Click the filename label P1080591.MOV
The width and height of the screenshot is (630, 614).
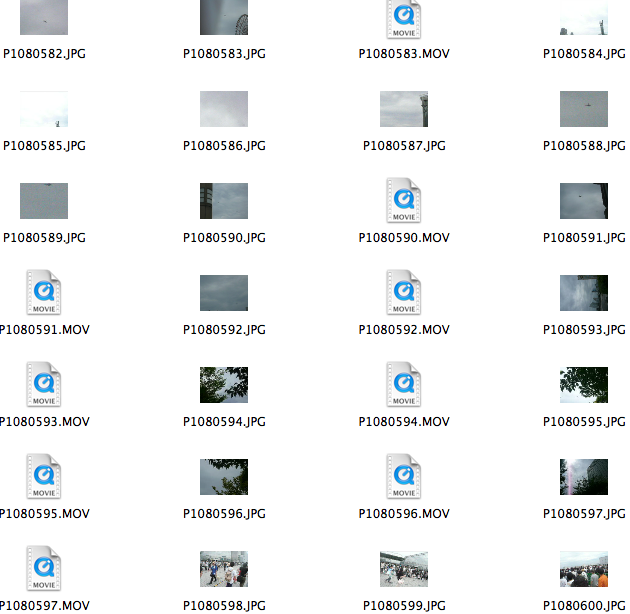[x=45, y=330]
